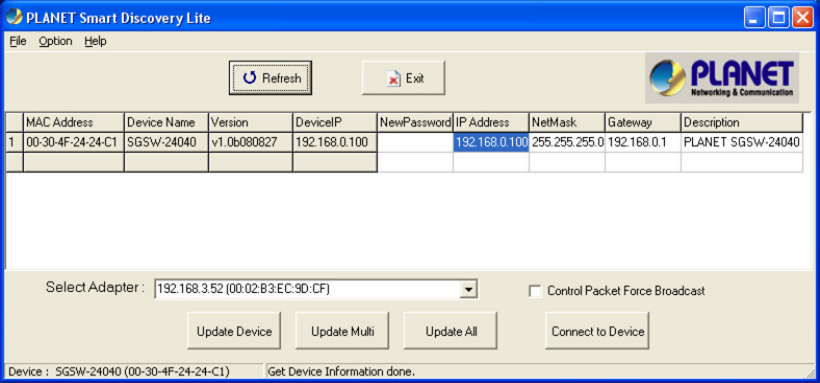Select the highlighted IP Address cell 192.168.0.100
Image resolution: width=820 pixels, height=383 pixels.
(491, 142)
